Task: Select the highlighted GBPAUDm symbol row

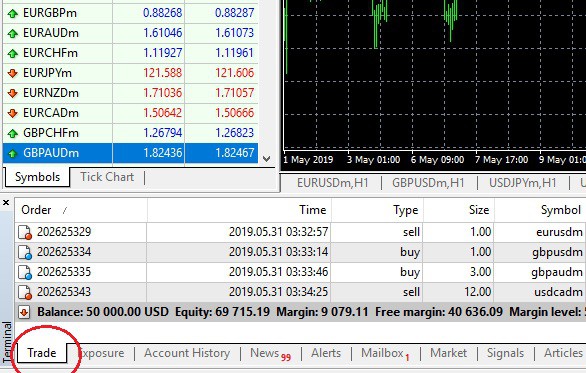Action: click(x=130, y=153)
